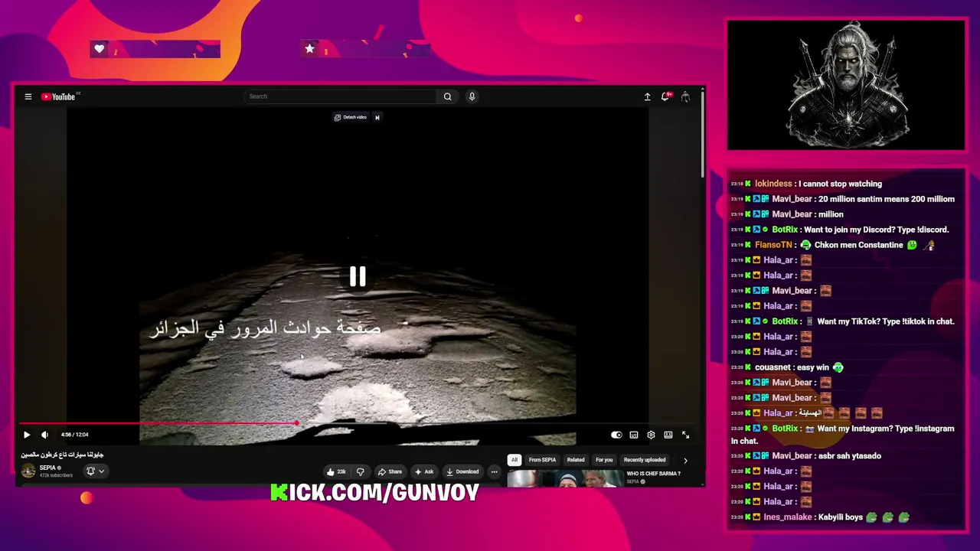Select the From SEPIA filter chip
The width and height of the screenshot is (980, 551).
pyautogui.click(x=542, y=460)
